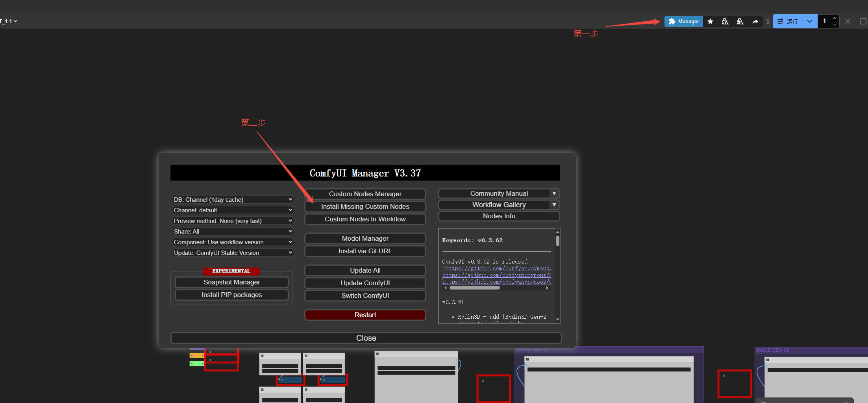
Task: Increase the batch count with up arrow
Action: pyautogui.click(x=834, y=18)
